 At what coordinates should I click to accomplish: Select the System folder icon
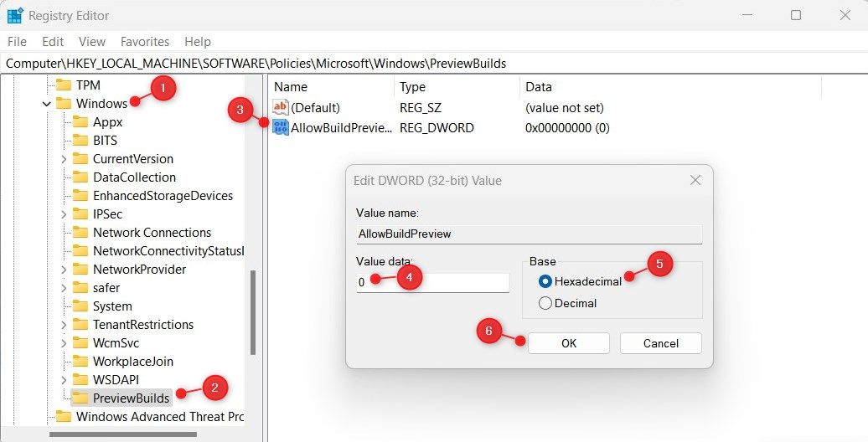point(80,306)
